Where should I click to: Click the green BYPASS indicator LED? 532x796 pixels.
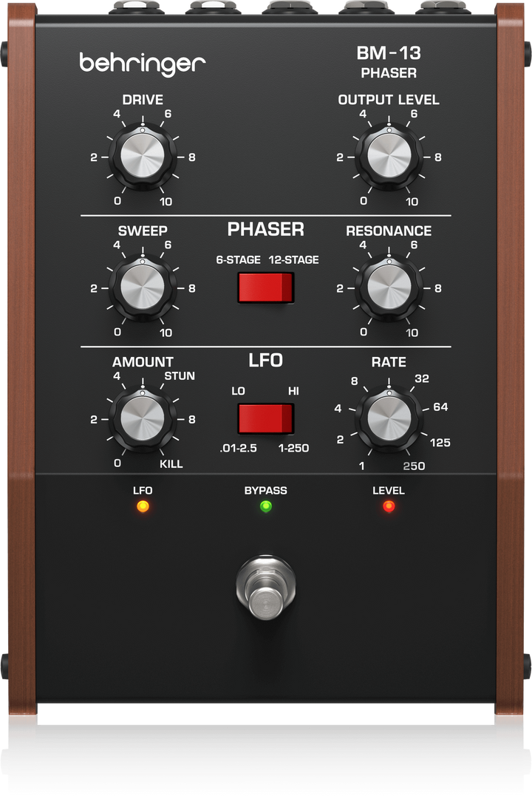coord(265,506)
